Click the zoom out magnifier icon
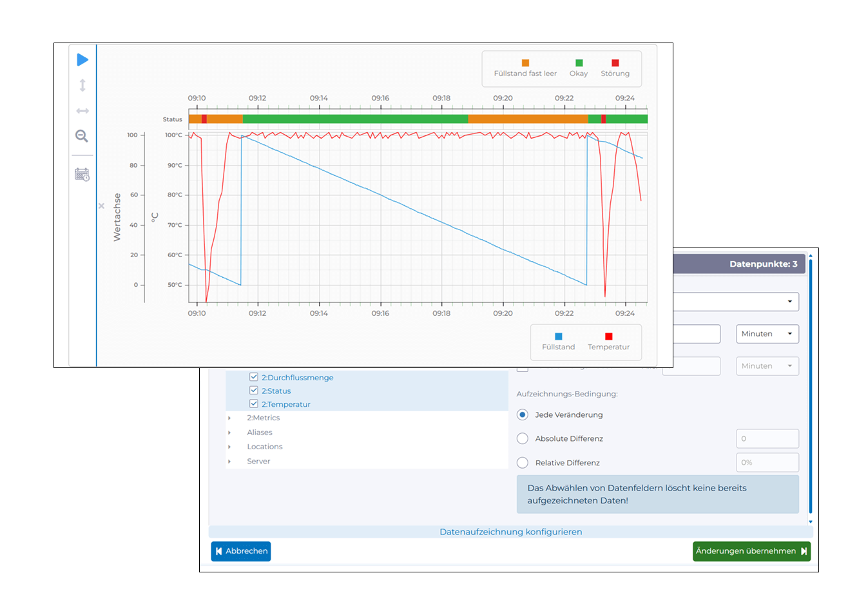The width and height of the screenshot is (868, 613). coord(82,136)
